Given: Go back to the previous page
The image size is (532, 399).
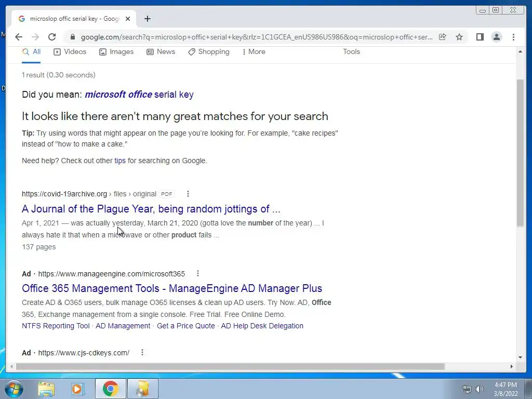Looking at the screenshot, I should pyautogui.click(x=19, y=37).
